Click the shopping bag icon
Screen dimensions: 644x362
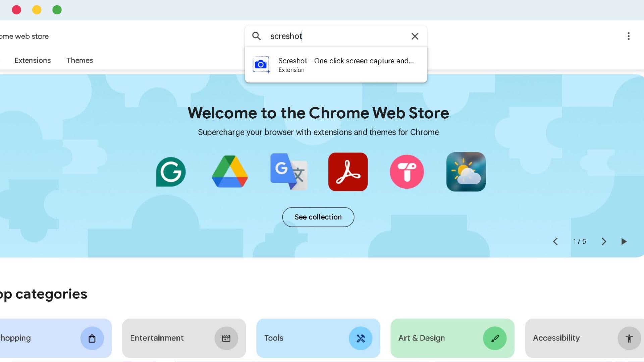[x=92, y=339]
